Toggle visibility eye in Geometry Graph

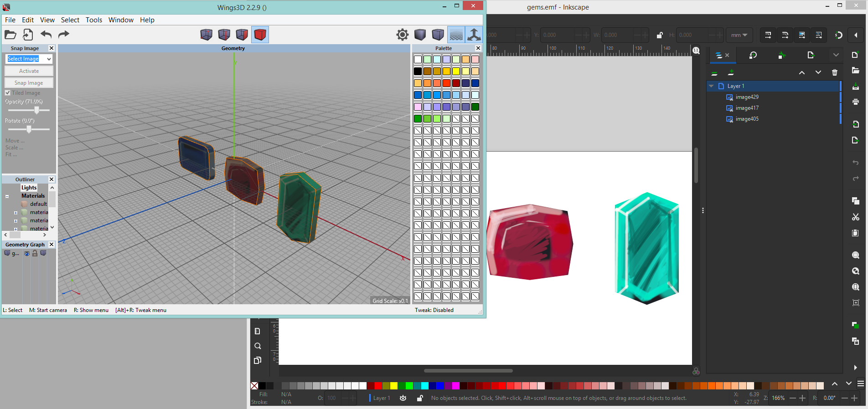pyautogui.click(x=27, y=254)
